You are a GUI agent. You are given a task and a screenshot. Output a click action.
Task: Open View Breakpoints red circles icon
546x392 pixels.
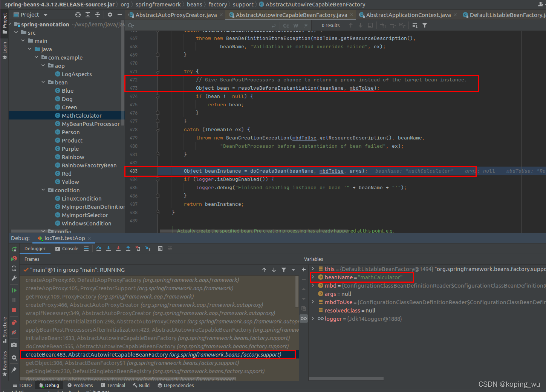point(14,323)
